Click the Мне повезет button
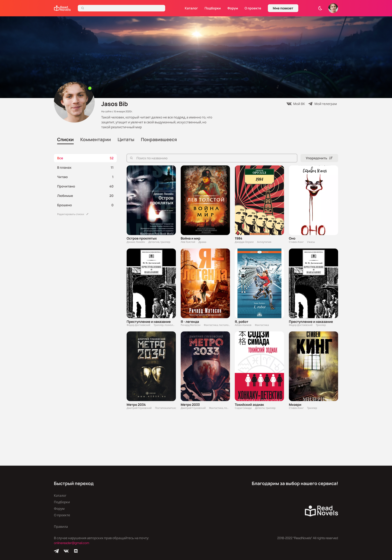 click(x=283, y=8)
